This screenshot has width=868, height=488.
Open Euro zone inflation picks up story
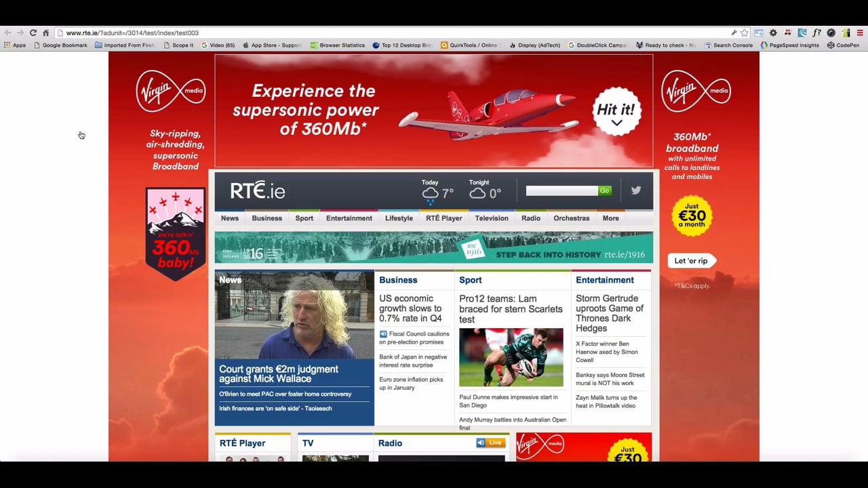(x=411, y=384)
